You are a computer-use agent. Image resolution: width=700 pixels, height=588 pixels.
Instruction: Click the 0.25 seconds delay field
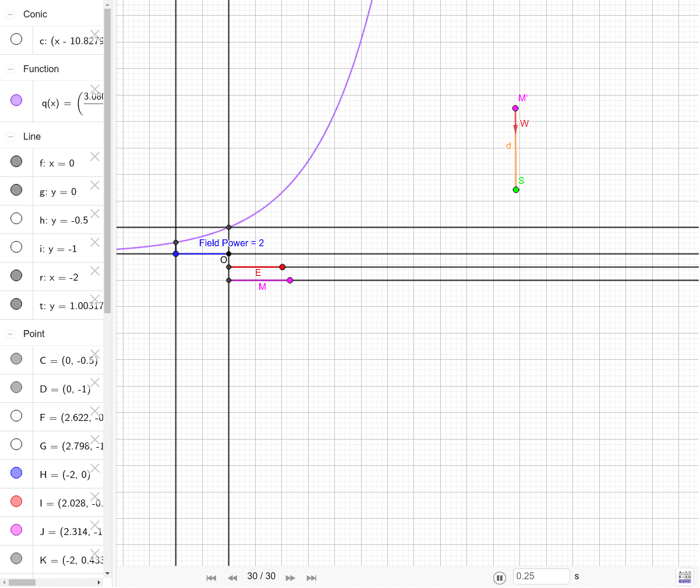[541, 576]
